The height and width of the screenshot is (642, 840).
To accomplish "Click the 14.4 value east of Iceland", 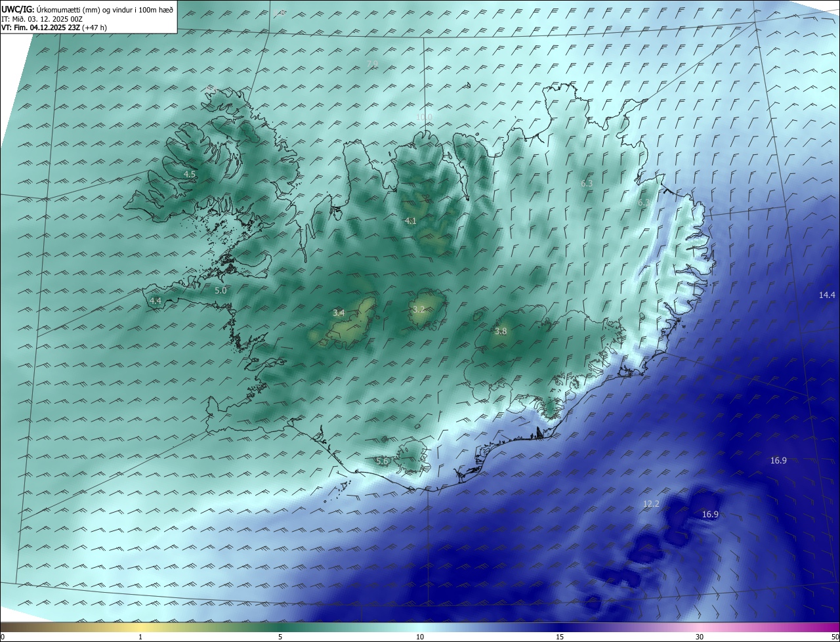I will pos(827,295).
